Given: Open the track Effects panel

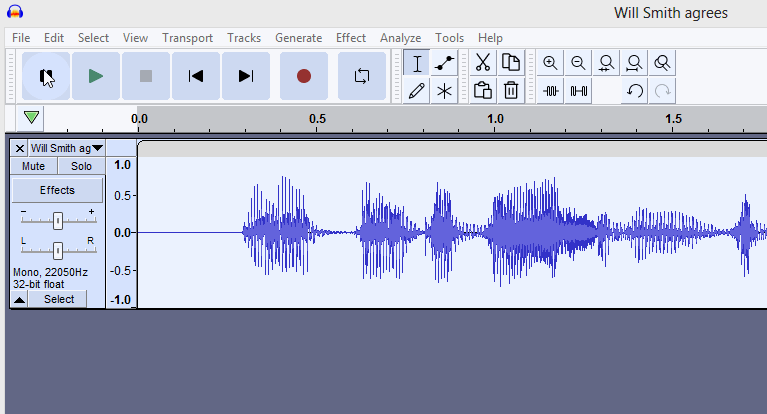Looking at the screenshot, I should click(x=57, y=190).
